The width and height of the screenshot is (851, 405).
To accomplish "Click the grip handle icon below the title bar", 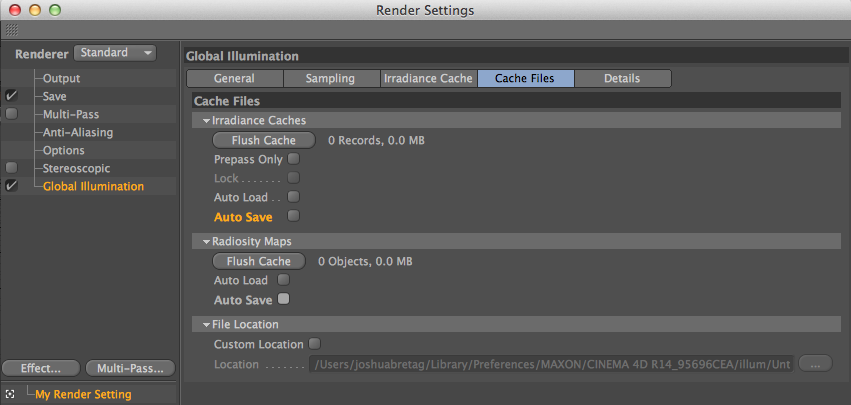I will point(12,31).
